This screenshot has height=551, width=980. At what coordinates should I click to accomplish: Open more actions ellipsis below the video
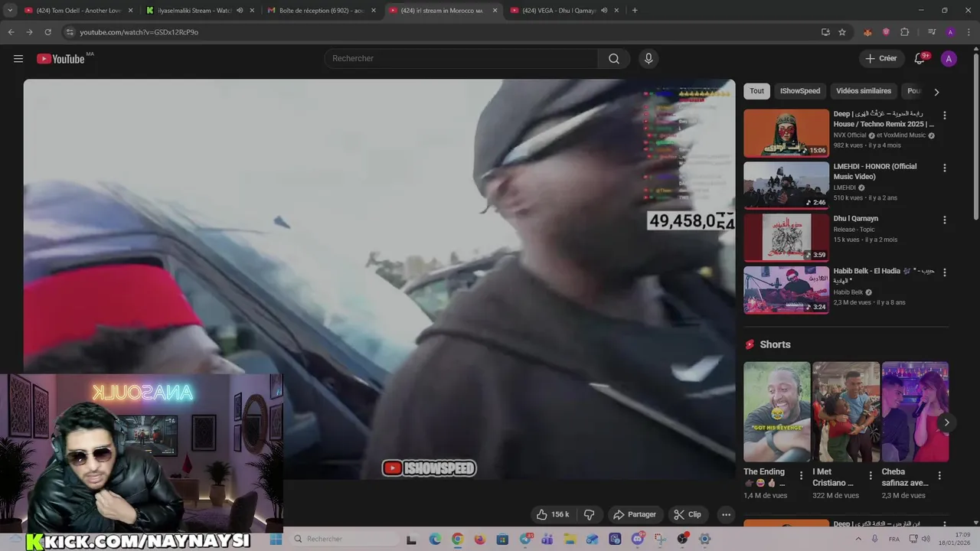click(x=726, y=514)
